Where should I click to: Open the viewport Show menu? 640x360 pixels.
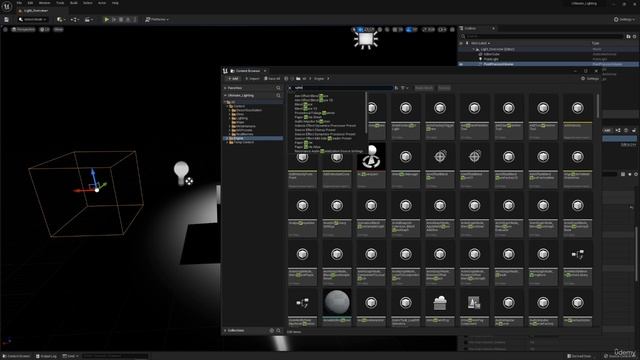tap(58, 29)
